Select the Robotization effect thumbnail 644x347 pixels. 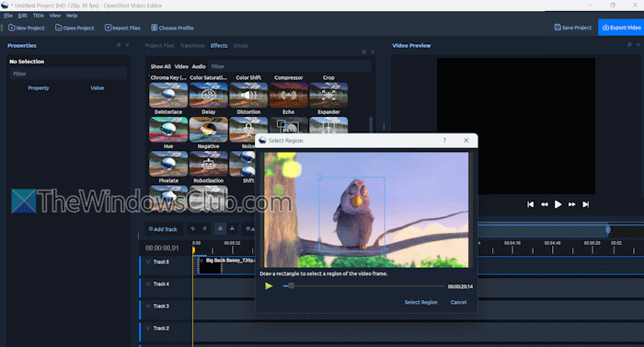point(209,164)
